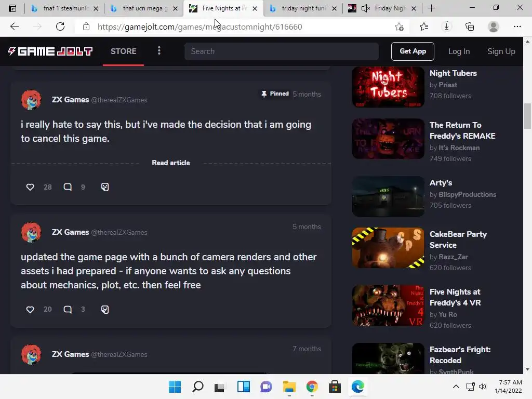This screenshot has height=399, width=532.
Task: Click the Get App button
Action: coord(413,51)
